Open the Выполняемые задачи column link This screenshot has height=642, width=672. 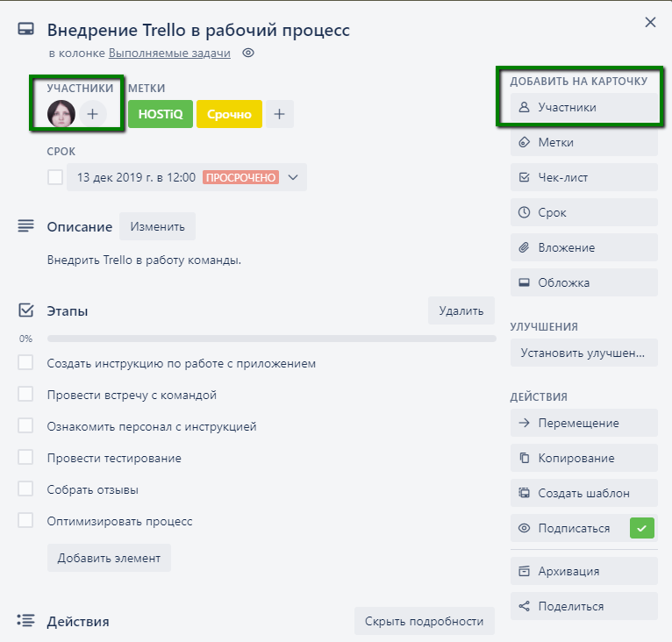pos(169,53)
